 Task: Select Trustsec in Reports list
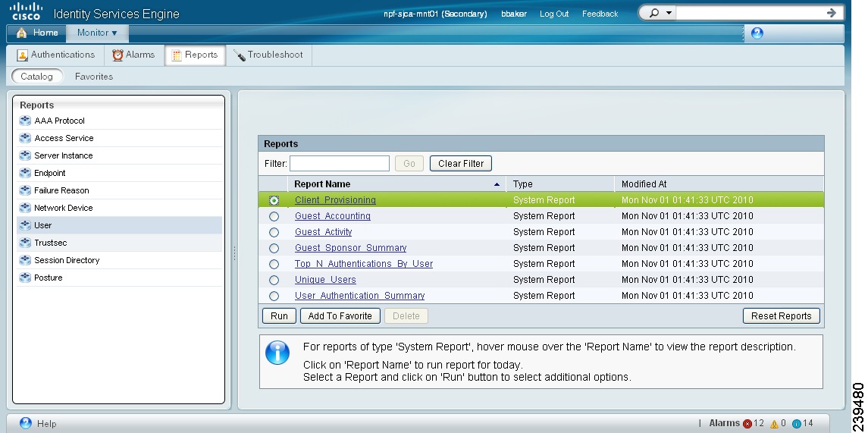[x=120, y=243]
